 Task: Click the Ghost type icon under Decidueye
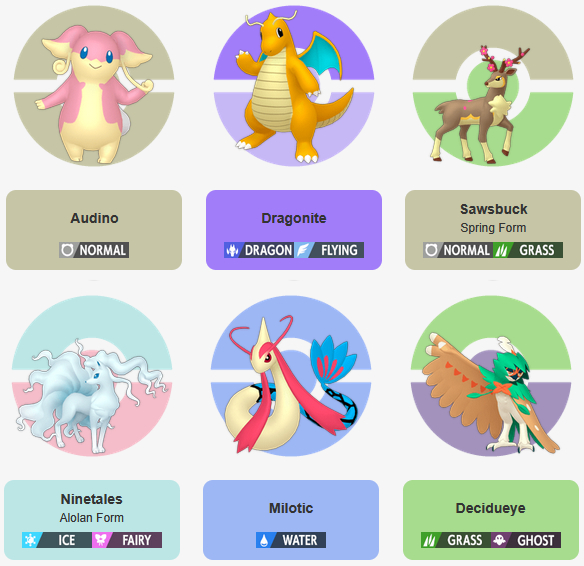pos(499,540)
